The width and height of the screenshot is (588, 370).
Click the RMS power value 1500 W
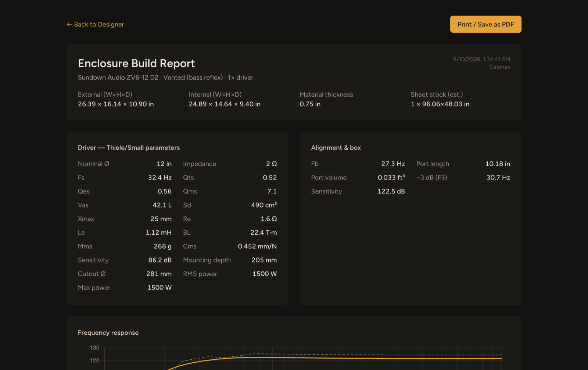[265, 274]
